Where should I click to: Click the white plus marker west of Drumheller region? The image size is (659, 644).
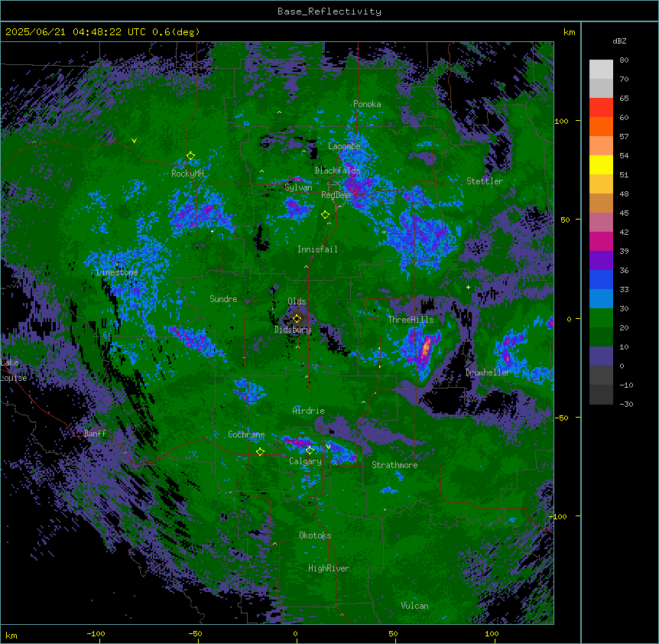(x=468, y=287)
